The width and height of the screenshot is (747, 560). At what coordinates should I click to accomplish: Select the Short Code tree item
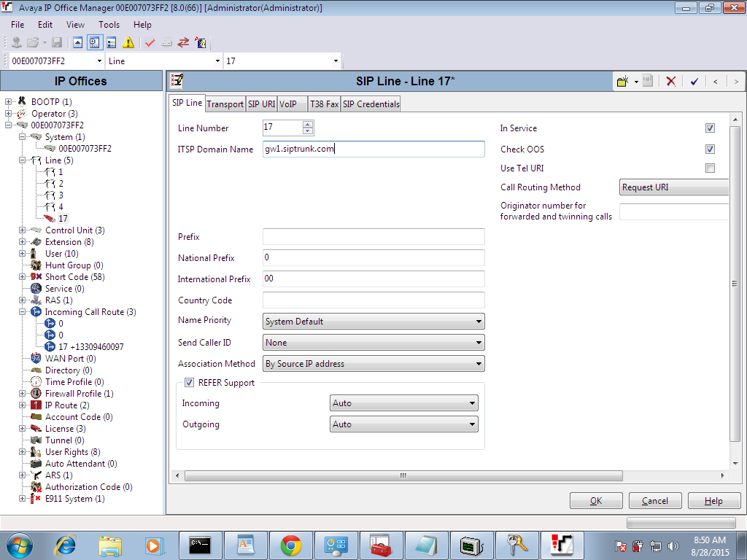pos(74,276)
